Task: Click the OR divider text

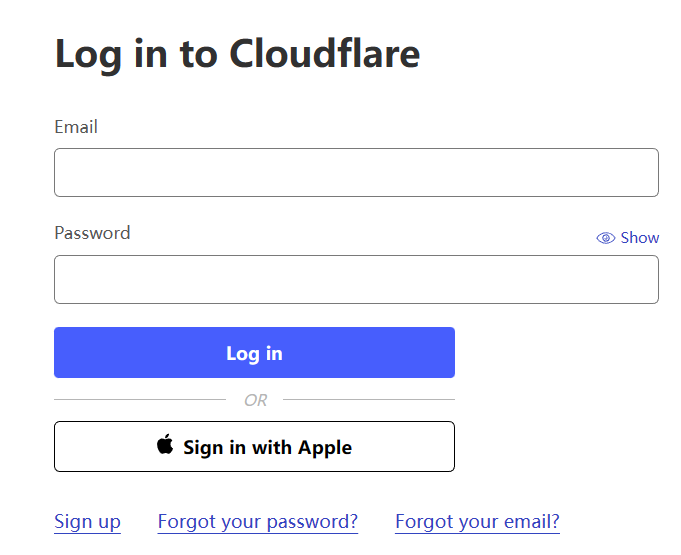Action: pos(255,400)
